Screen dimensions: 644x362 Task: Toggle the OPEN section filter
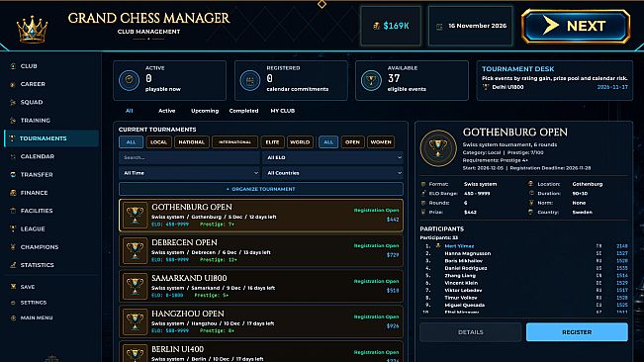[x=352, y=142]
